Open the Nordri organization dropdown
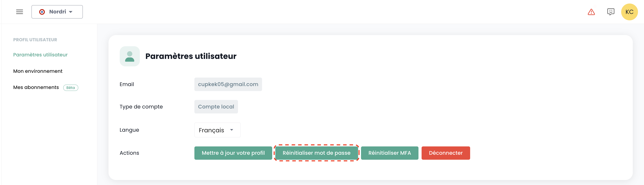The width and height of the screenshot is (644, 185). click(x=57, y=12)
